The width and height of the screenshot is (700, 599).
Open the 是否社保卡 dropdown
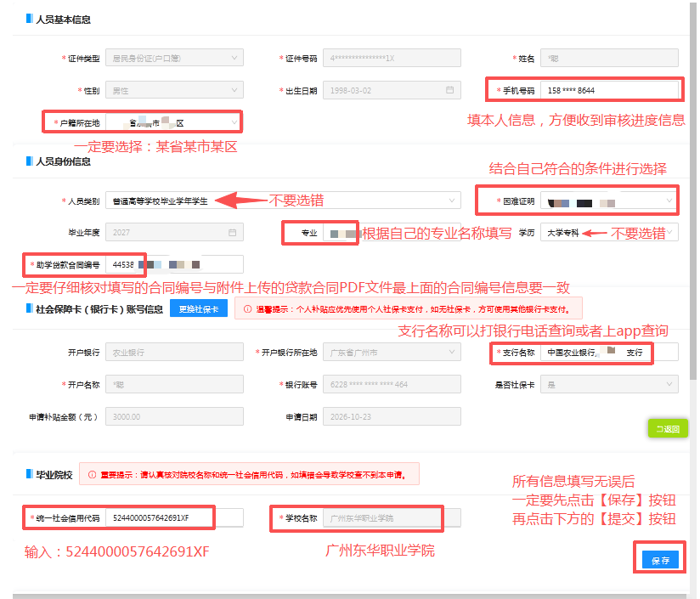click(x=609, y=384)
